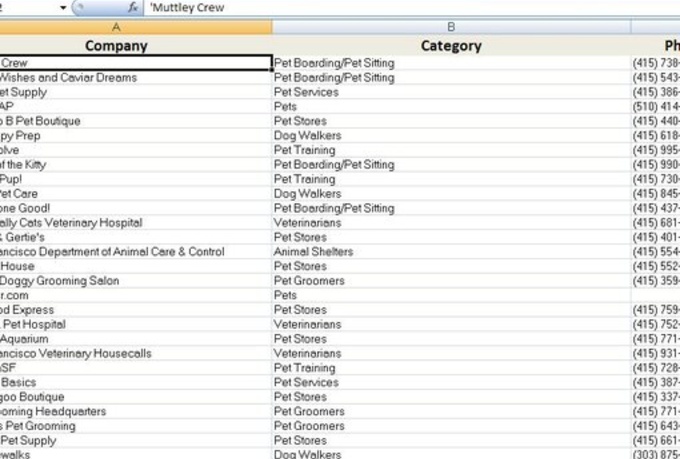Click the Basics company cell
Viewport: 680px width, 459px height.
coord(136,383)
